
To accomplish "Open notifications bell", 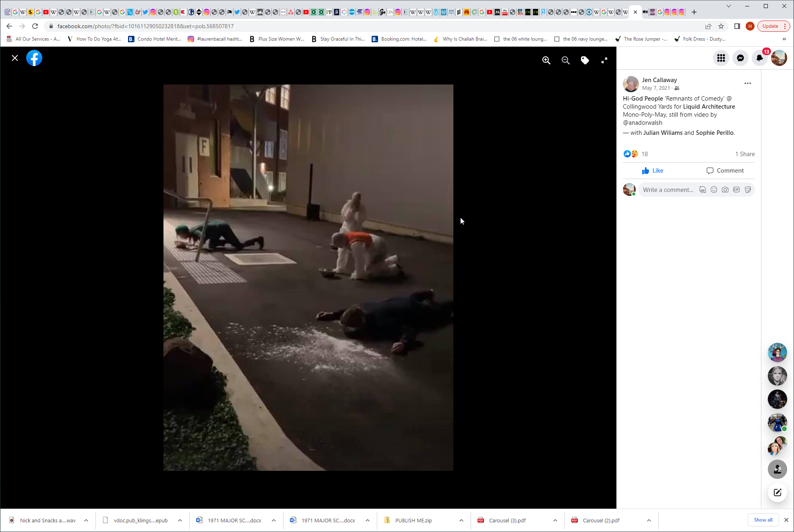I will pyautogui.click(x=760, y=58).
